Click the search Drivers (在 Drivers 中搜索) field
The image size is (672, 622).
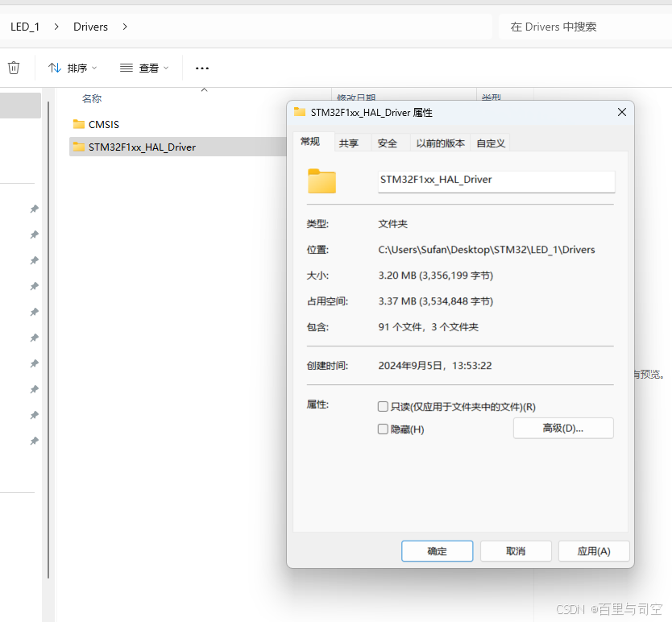(585, 27)
